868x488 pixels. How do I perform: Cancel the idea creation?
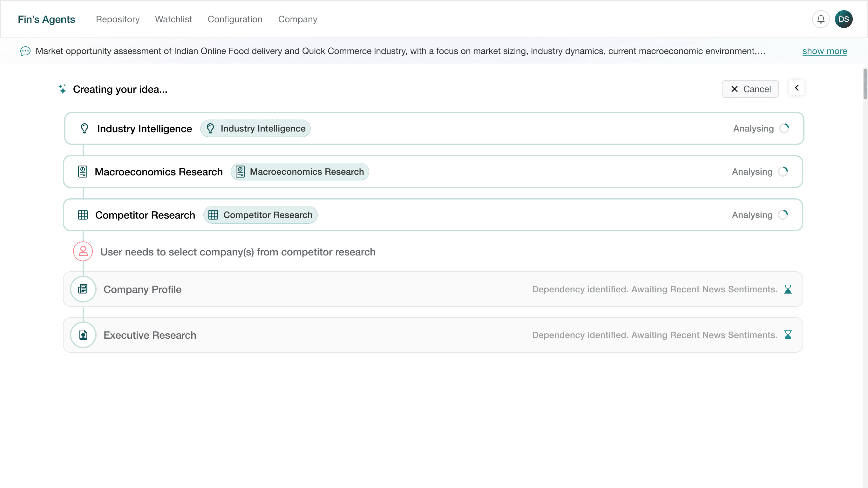click(x=750, y=89)
